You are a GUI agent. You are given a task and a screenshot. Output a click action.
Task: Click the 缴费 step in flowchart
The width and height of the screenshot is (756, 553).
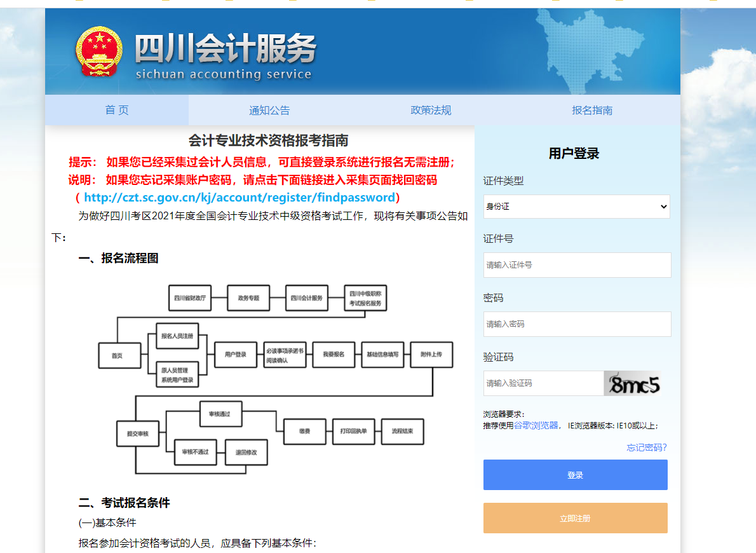304,432
